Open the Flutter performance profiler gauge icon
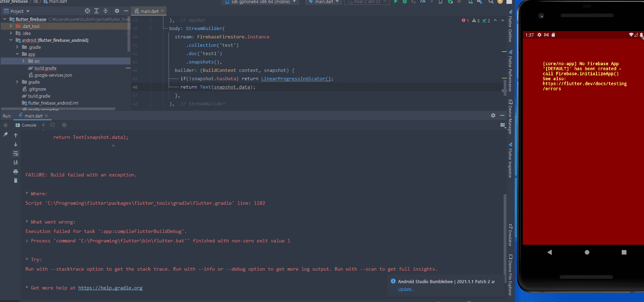Screen dimensions: 644x302 (x=423, y=2)
